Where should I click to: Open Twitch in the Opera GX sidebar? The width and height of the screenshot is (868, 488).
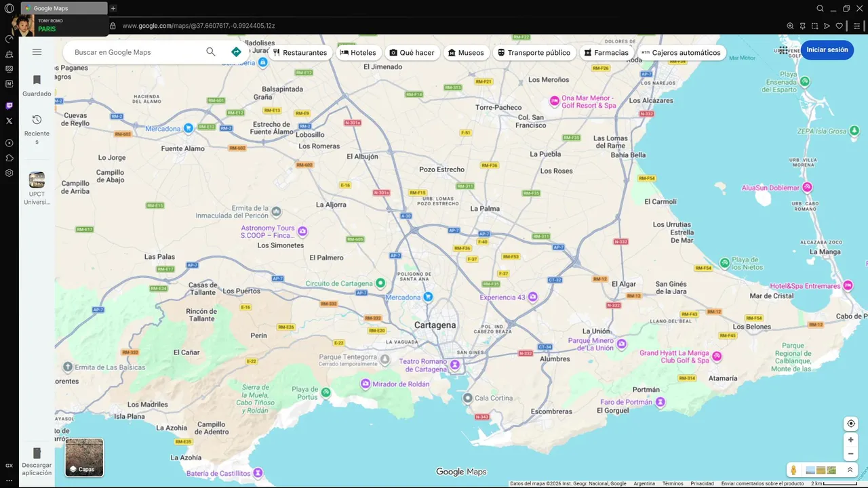coord(9,106)
